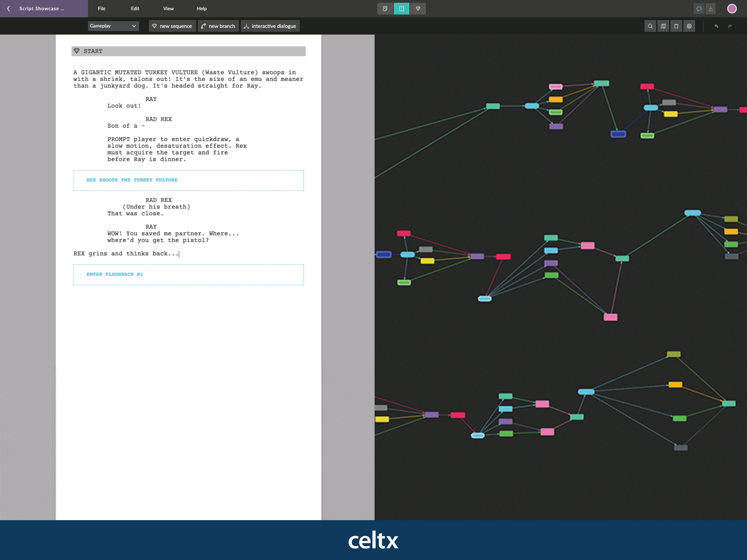Open the comments panel
This screenshot has width=747, height=560.
pos(699,9)
